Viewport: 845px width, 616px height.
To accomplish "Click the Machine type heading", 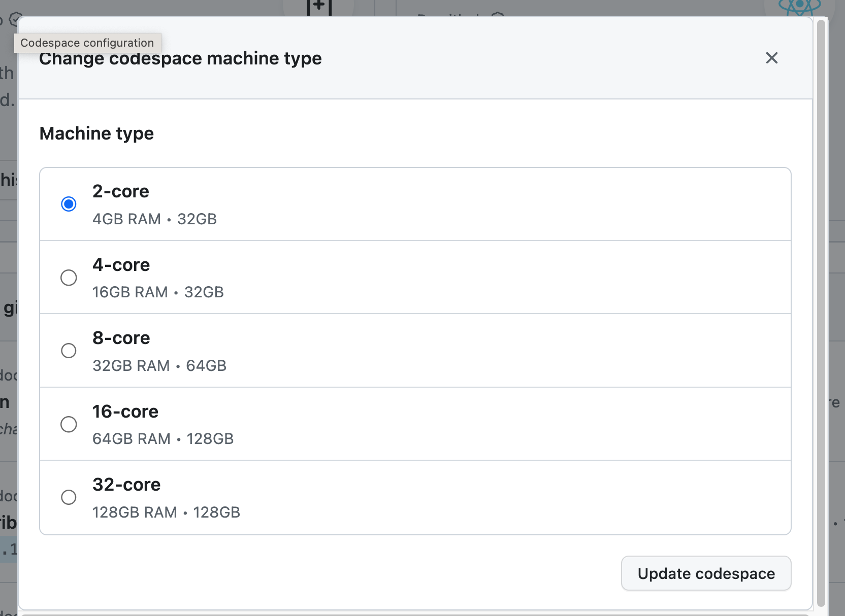I will 96,133.
